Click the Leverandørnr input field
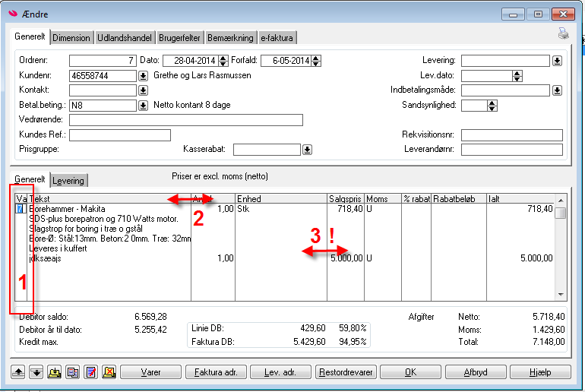 pyautogui.click(x=512, y=150)
